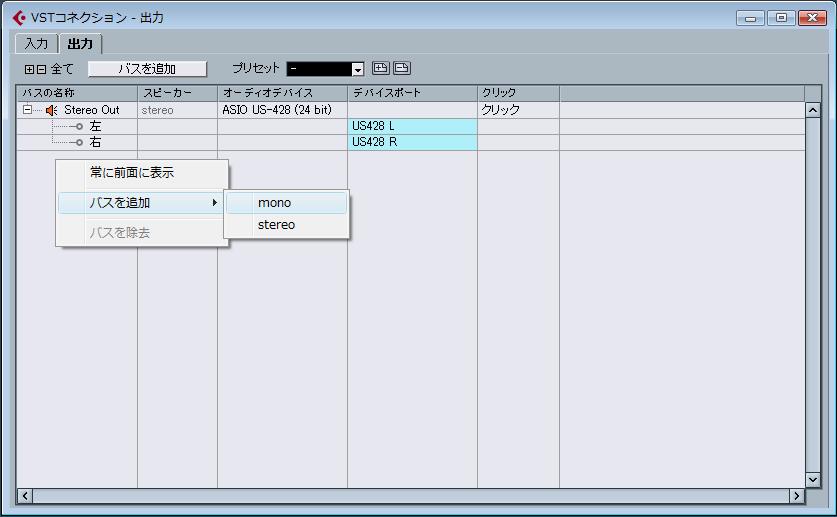Click the connector icon beside 左 channel
837x517 pixels.
[x=79, y=126]
